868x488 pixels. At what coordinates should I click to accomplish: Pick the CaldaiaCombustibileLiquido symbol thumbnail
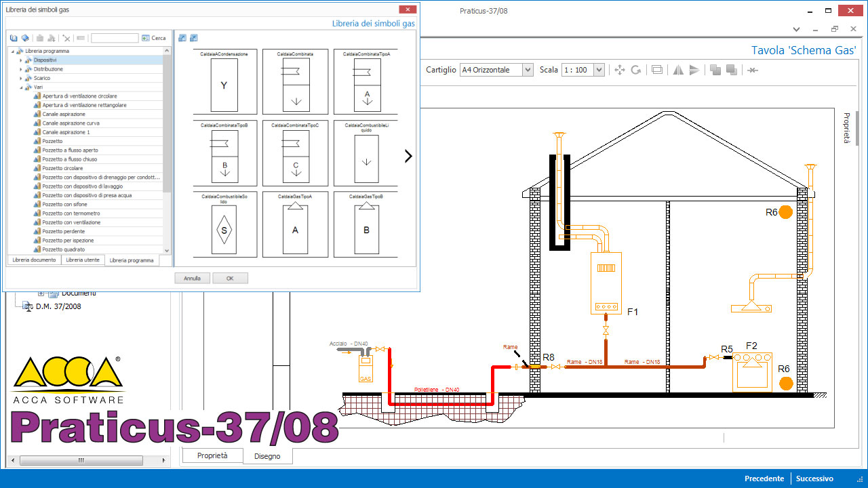pyautogui.click(x=367, y=153)
